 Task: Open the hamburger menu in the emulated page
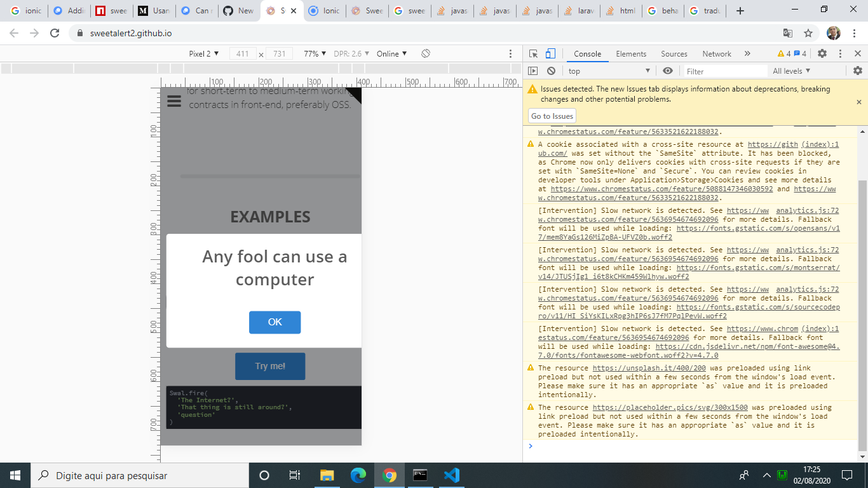coord(174,100)
